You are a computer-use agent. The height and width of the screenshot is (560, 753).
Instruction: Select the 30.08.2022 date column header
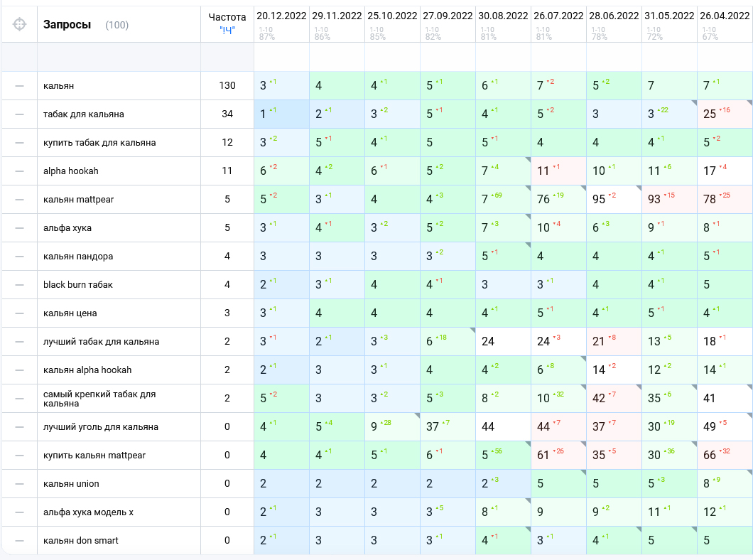503,16
